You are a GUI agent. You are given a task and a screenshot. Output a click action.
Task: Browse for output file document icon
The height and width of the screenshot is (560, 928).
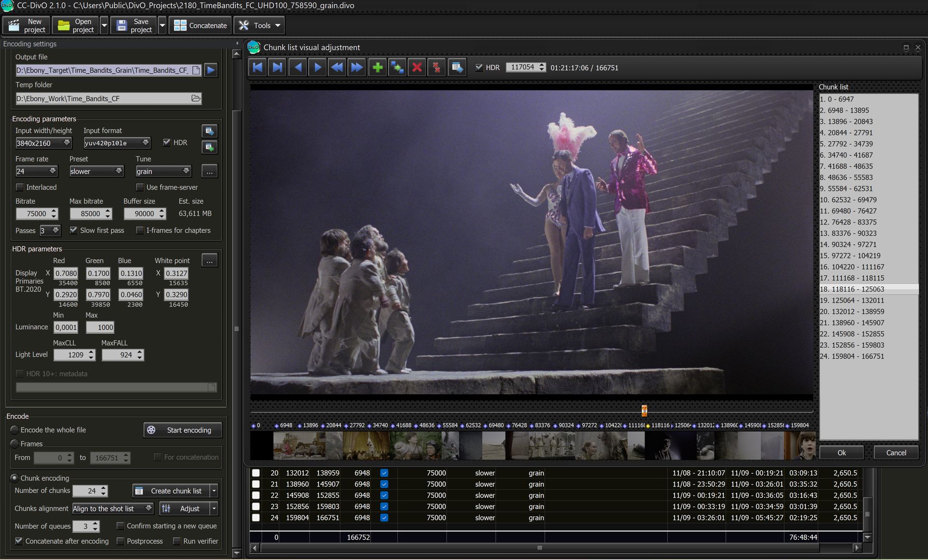tap(196, 70)
